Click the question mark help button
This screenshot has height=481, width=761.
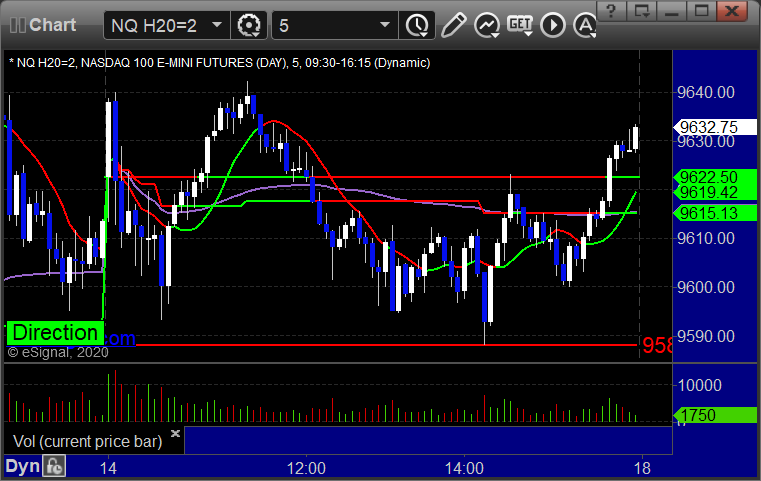(x=611, y=11)
